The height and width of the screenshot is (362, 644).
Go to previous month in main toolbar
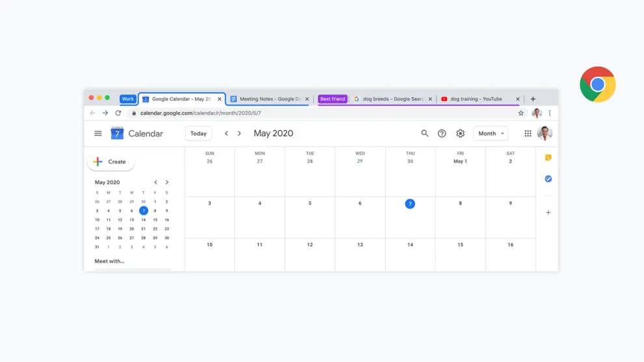pyautogui.click(x=226, y=133)
